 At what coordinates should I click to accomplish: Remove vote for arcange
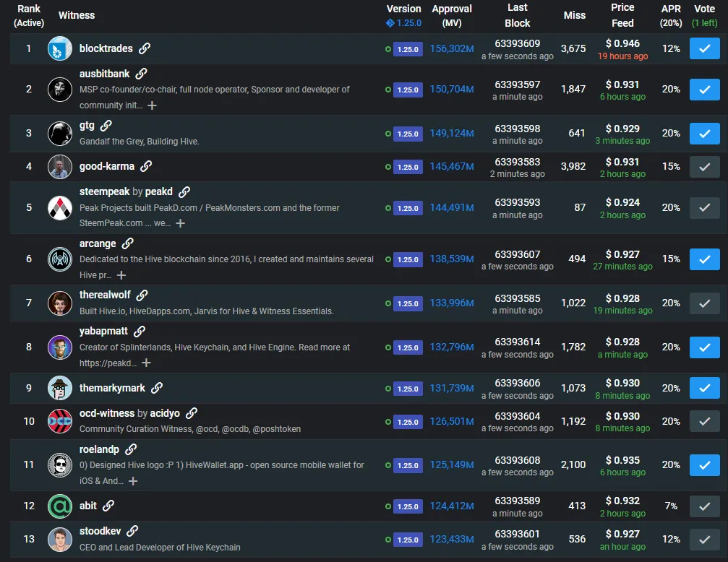[x=704, y=259]
